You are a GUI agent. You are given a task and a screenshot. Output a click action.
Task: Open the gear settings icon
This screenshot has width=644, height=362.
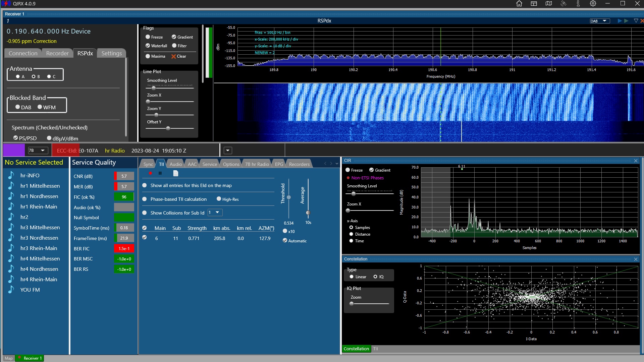(x=593, y=4)
